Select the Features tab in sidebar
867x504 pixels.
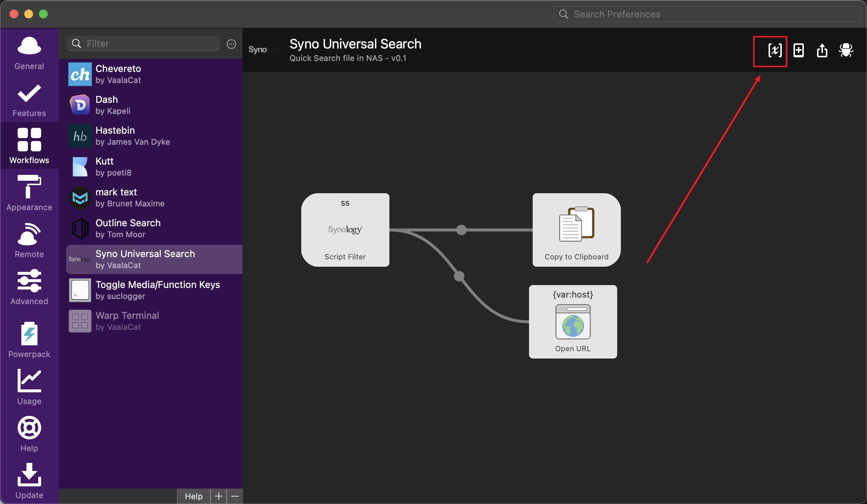29,99
